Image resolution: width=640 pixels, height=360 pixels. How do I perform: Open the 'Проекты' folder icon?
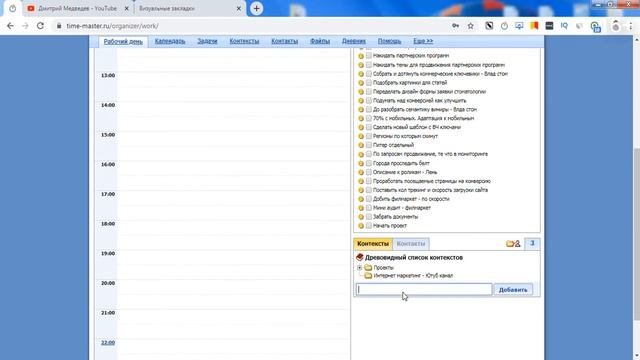[368, 268]
